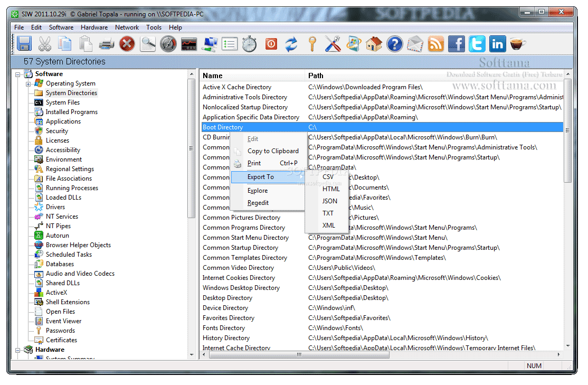
Task: Open the Help question mark icon
Action: (394, 44)
